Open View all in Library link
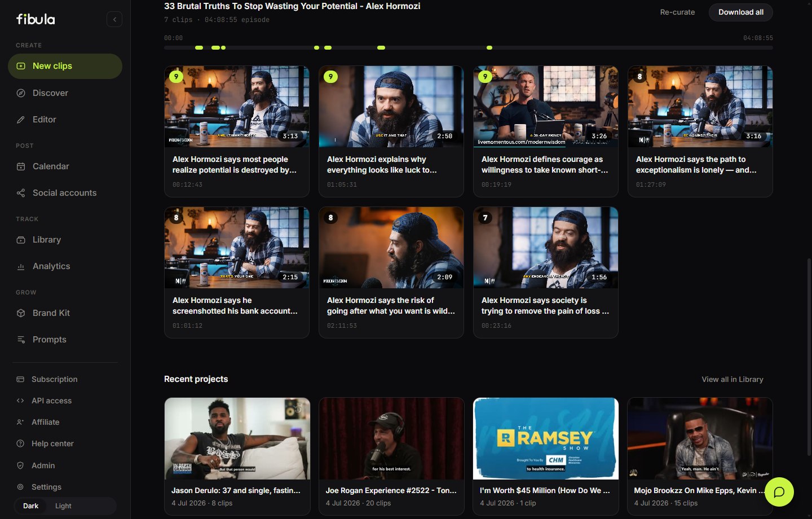 click(732, 380)
